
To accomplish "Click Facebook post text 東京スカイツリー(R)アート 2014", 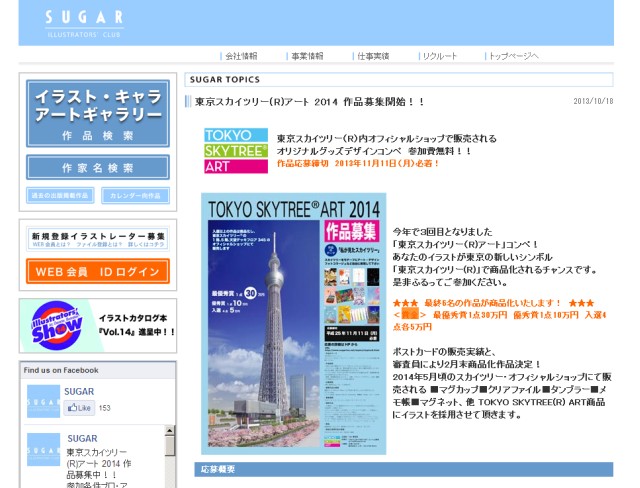I will click(x=99, y=464).
